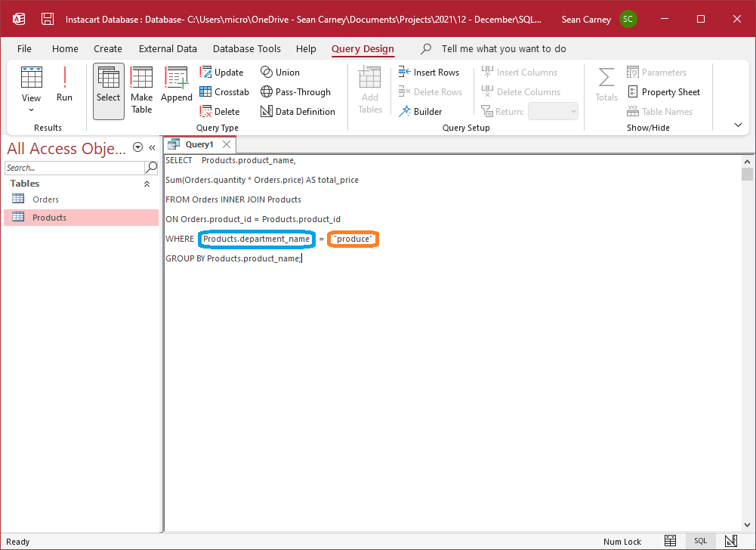Choose the Crosstab query type
756x550 pixels.
click(224, 91)
